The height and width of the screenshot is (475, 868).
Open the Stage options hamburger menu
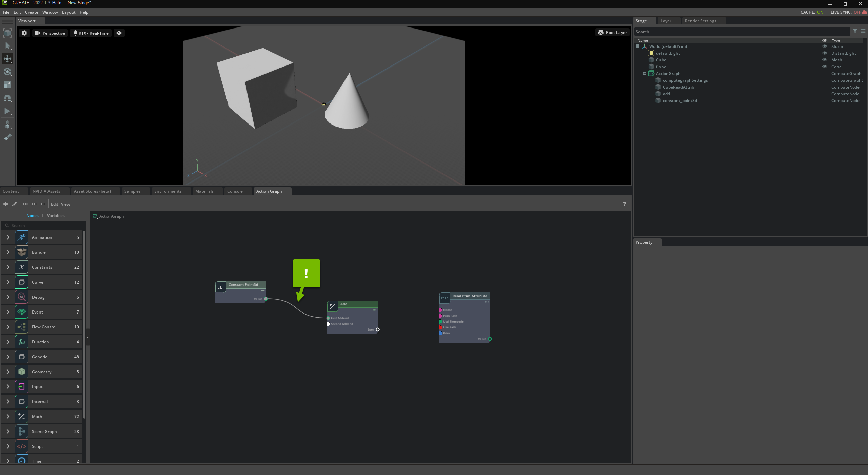863,31
